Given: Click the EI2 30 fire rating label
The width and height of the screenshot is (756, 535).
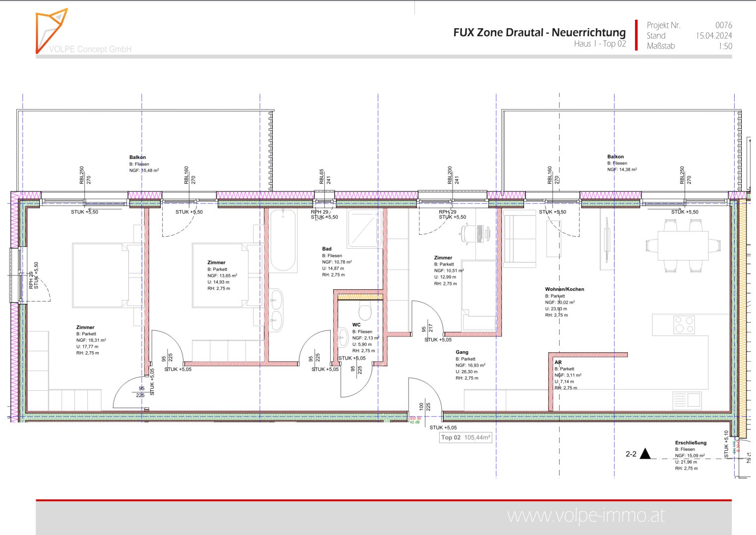Looking at the screenshot, I should pos(415,418).
